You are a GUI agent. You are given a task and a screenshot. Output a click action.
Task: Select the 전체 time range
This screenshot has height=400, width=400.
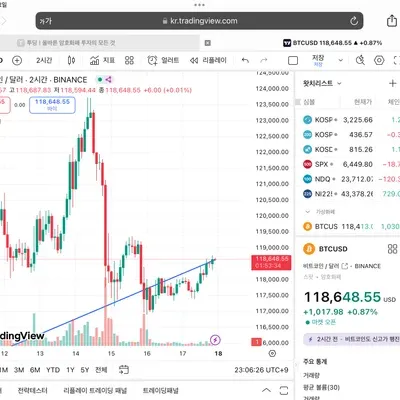[x=101, y=370]
